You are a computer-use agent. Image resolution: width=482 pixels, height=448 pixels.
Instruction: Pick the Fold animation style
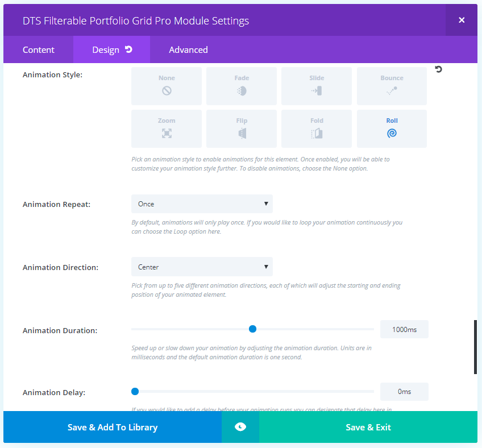317,128
